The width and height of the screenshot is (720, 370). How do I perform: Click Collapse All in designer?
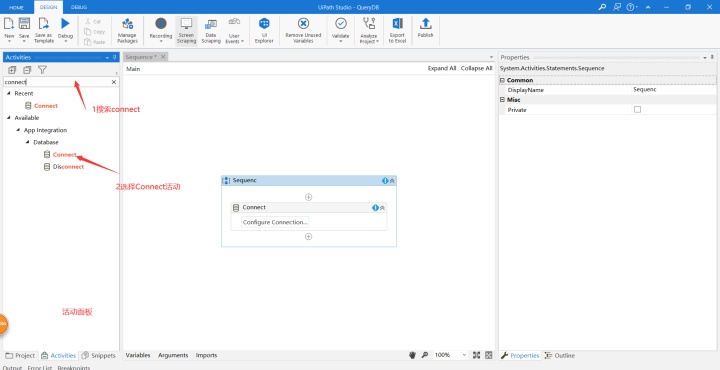coord(476,68)
